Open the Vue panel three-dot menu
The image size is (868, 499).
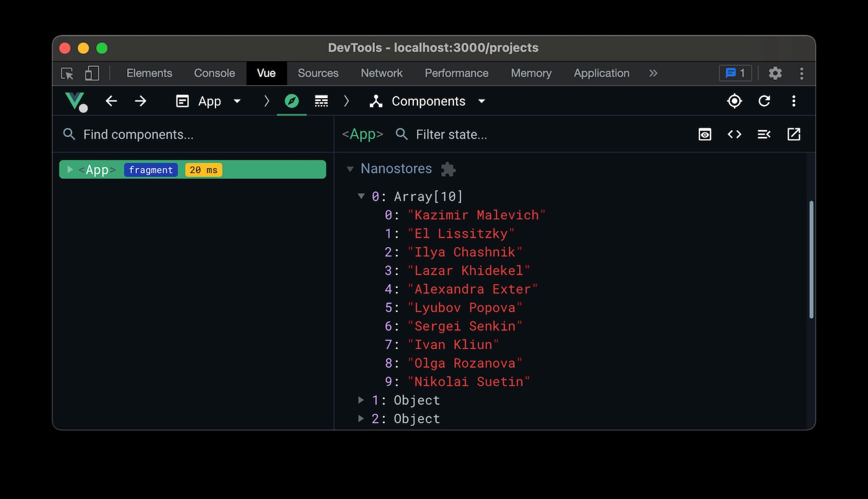(793, 101)
